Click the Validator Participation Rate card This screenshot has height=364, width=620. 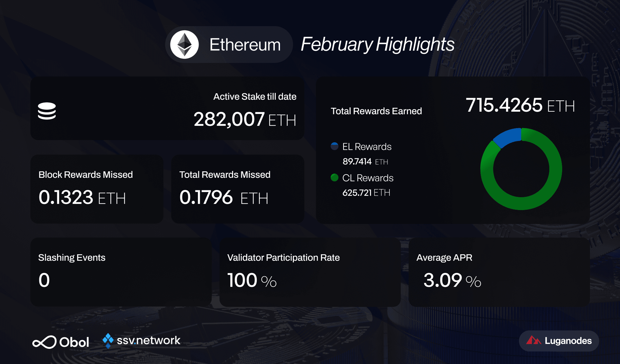[310, 272]
